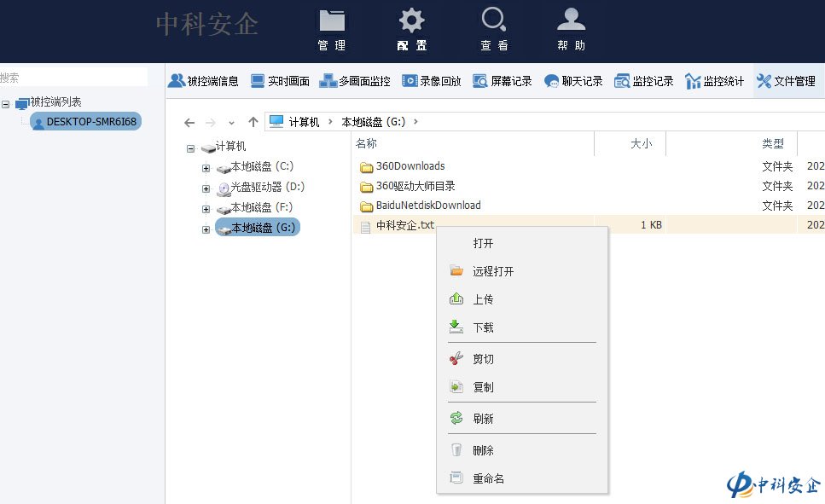Click the 查看 magnifier icon

(x=493, y=20)
